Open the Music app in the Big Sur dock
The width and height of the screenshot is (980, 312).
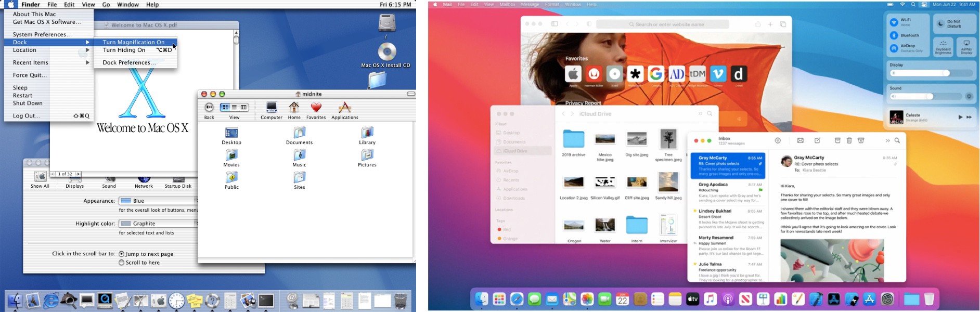[711, 299]
